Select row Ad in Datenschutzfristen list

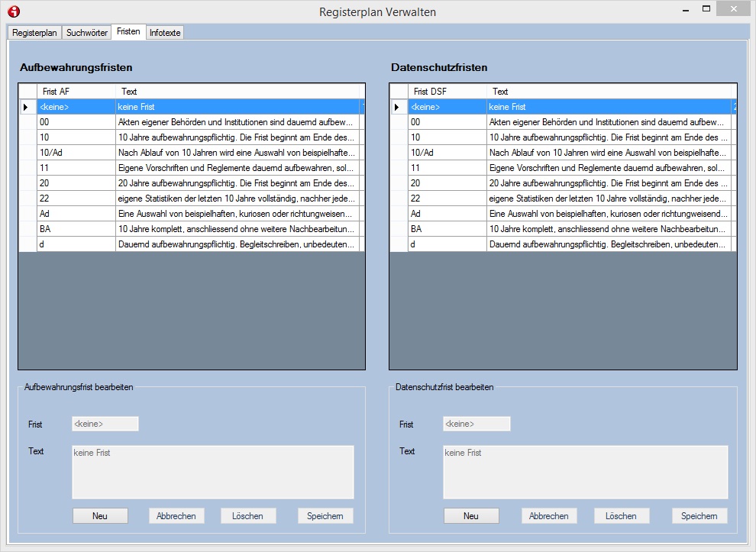(x=447, y=214)
